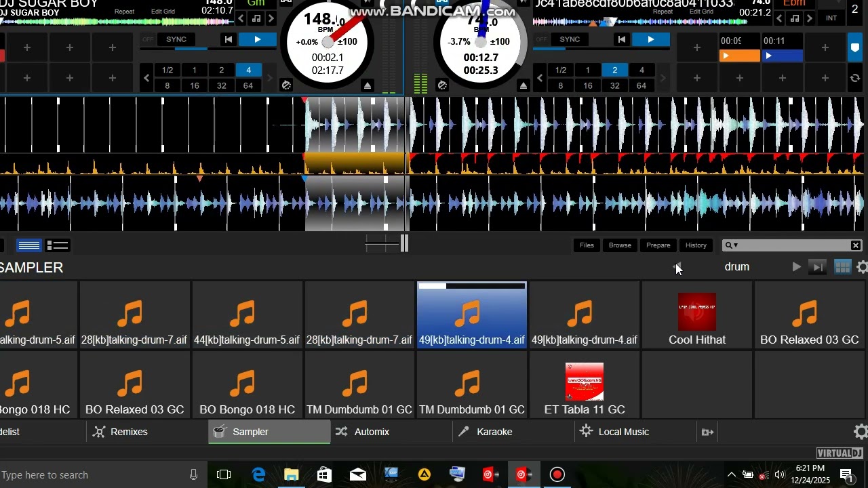868x488 pixels.
Task: Shift left deck key up arrow
Action: [271, 18]
